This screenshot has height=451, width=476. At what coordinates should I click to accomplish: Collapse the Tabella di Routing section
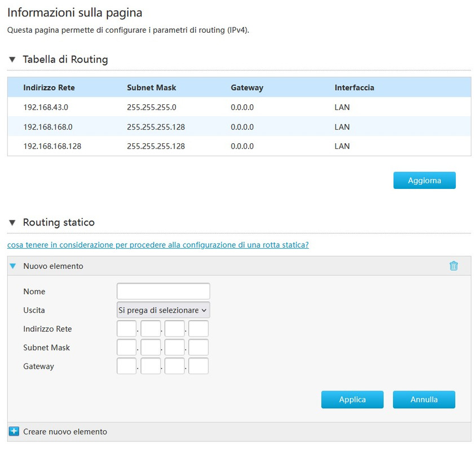pyautogui.click(x=12, y=60)
